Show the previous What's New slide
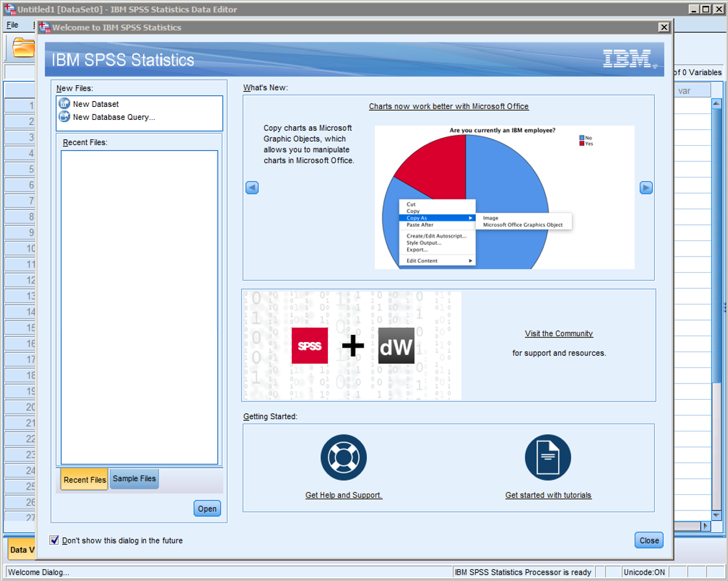The width and height of the screenshot is (728, 581). [252, 188]
